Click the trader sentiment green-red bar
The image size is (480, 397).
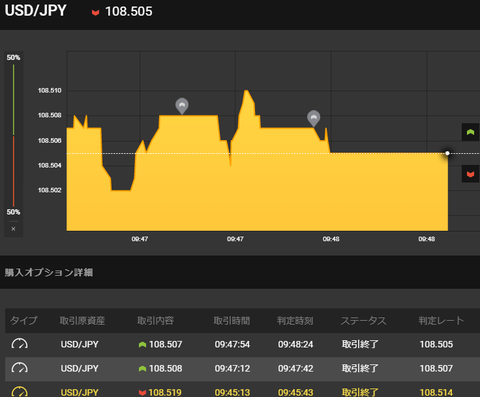coord(13,135)
